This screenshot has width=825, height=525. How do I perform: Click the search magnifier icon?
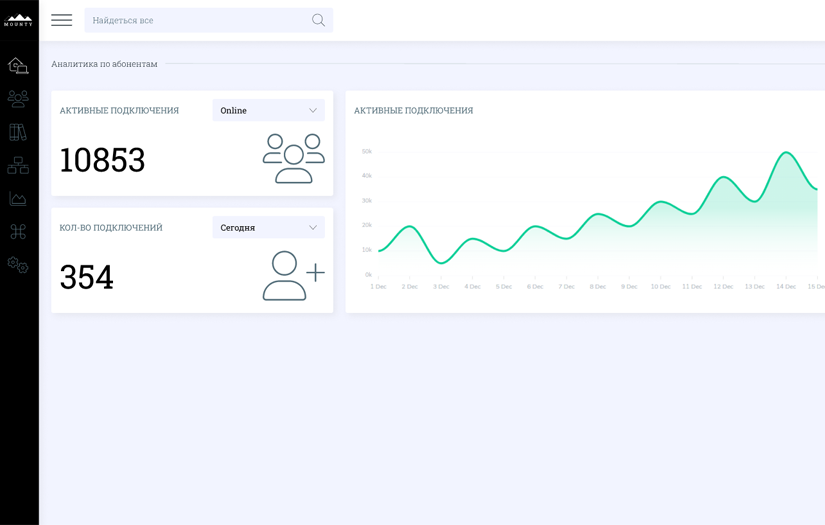pyautogui.click(x=318, y=20)
